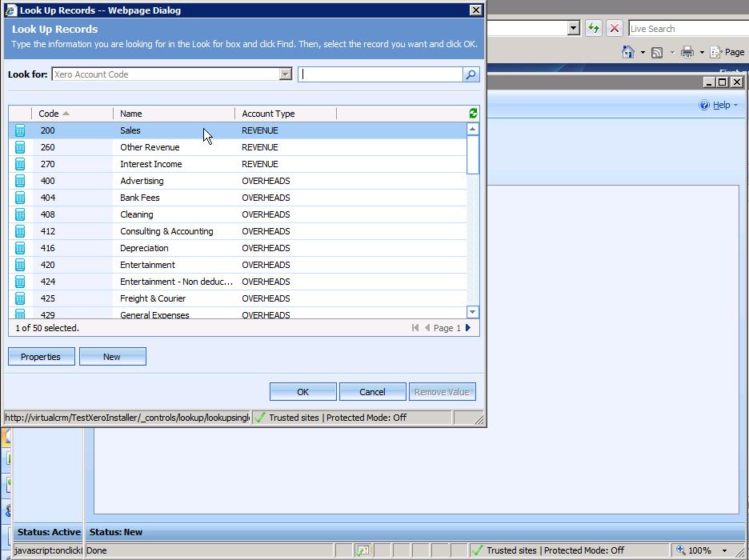Select the Bank Fees record
749x560 pixels.
click(238, 198)
